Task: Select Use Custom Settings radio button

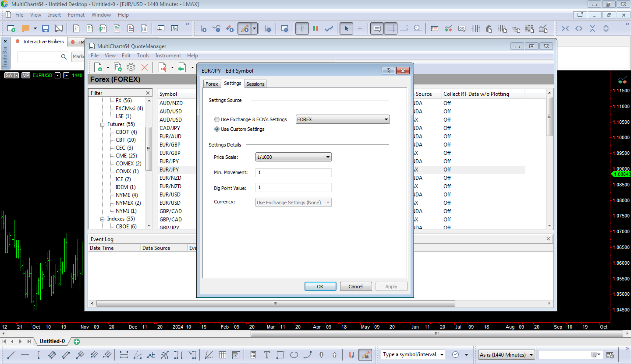Action: click(217, 129)
